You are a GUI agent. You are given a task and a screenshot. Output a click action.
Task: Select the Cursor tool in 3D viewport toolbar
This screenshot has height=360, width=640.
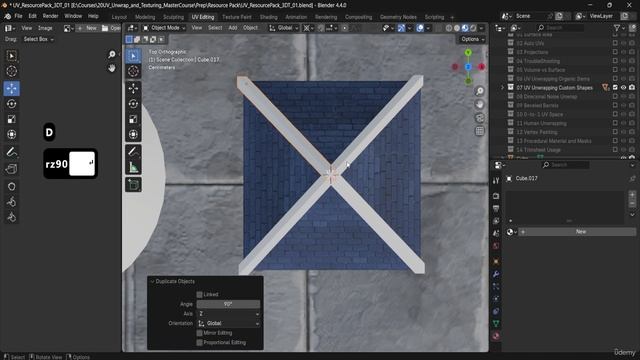tap(133, 71)
